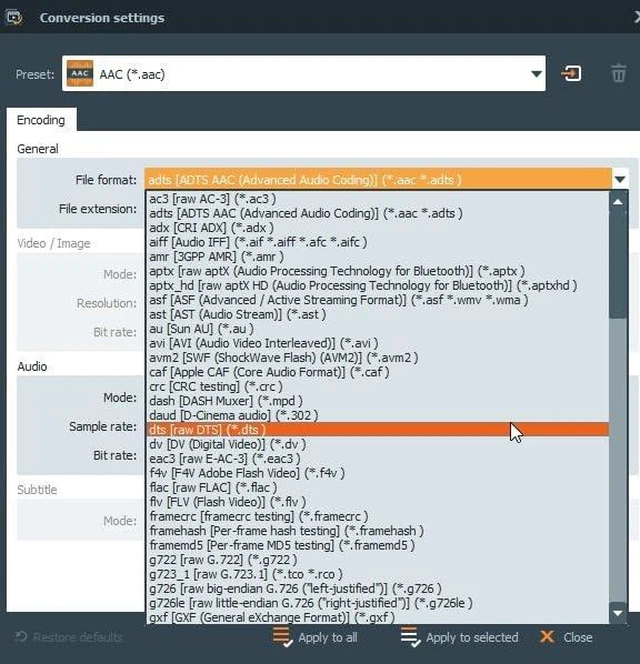Click Apply to all button
Image resolution: width=640 pixels, height=664 pixels.
(x=316, y=637)
